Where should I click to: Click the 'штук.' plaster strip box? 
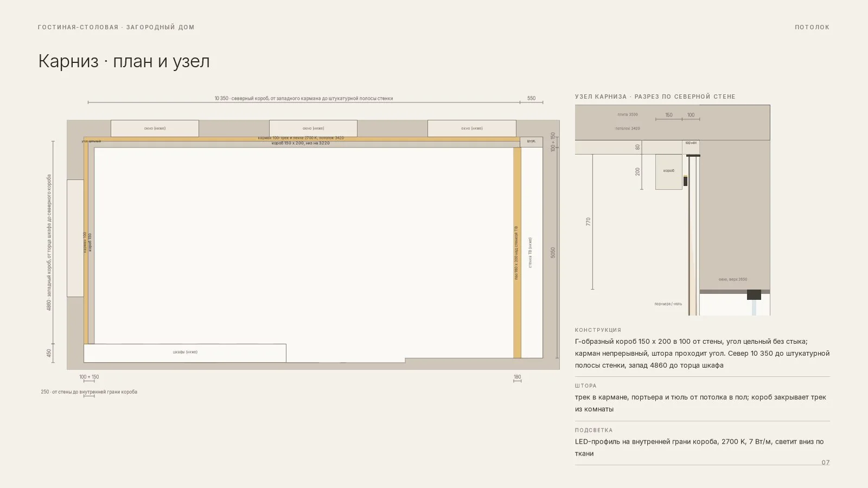coord(531,142)
